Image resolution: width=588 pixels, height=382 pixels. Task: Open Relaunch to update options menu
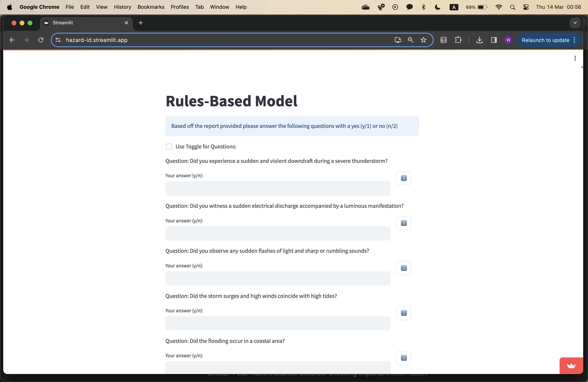[x=575, y=40]
